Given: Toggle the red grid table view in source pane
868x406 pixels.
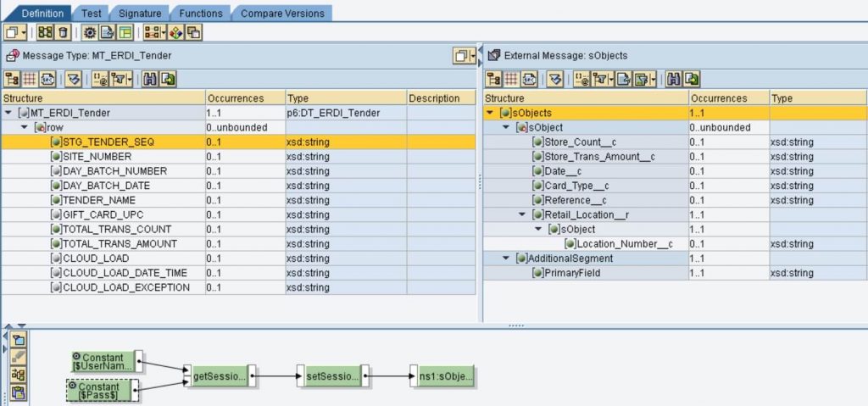Looking at the screenshot, I should 30,80.
